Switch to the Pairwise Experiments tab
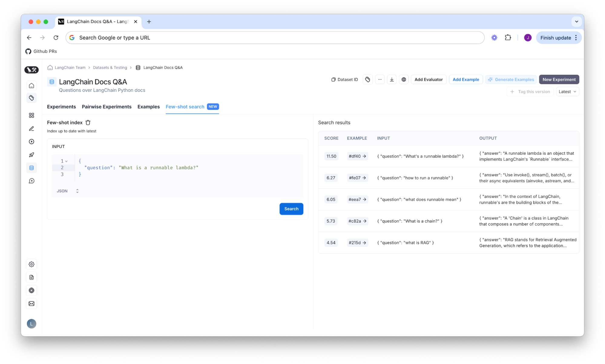The width and height of the screenshot is (605, 364). [107, 107]
